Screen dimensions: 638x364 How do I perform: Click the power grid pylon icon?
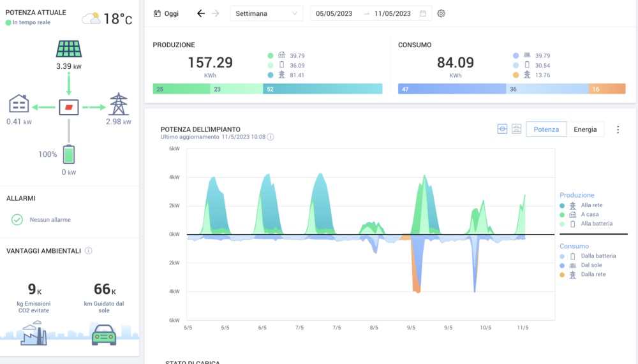(118, 105)
